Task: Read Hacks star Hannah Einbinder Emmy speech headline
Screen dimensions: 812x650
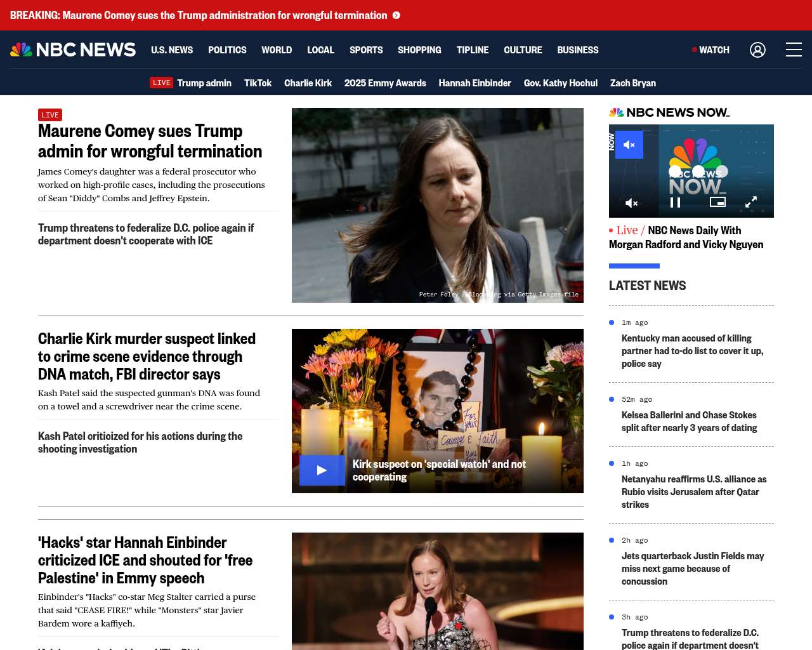Action: click(145, 560)
